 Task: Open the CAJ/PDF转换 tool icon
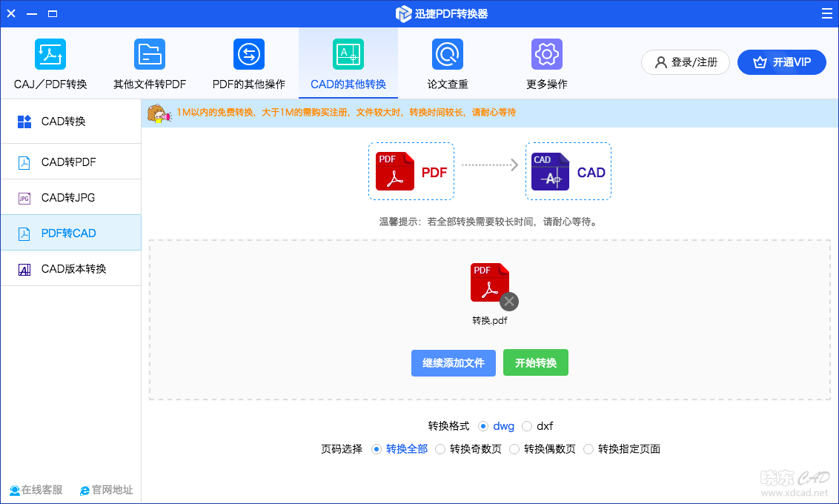[x=50, y=54]
